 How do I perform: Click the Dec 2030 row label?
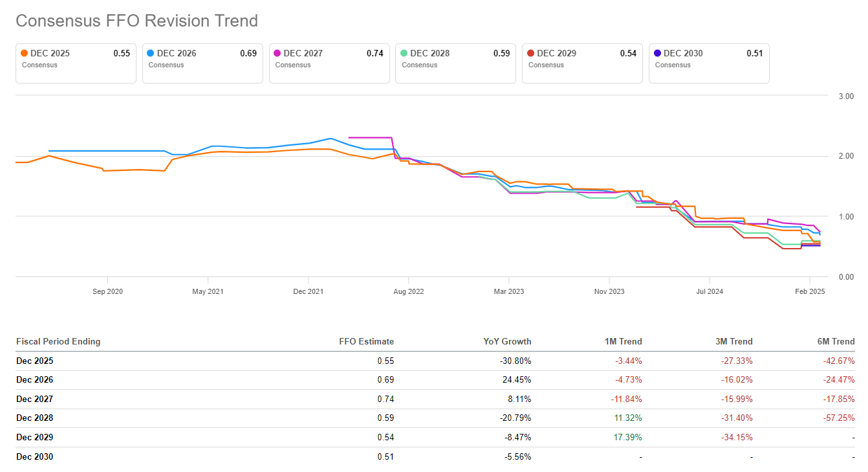35,456
